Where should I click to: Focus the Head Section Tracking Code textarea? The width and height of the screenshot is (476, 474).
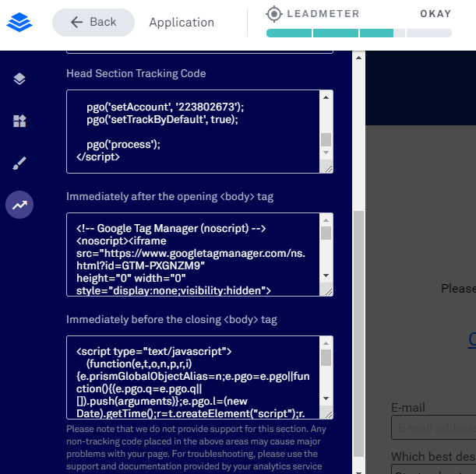click(x=195, y=131)
